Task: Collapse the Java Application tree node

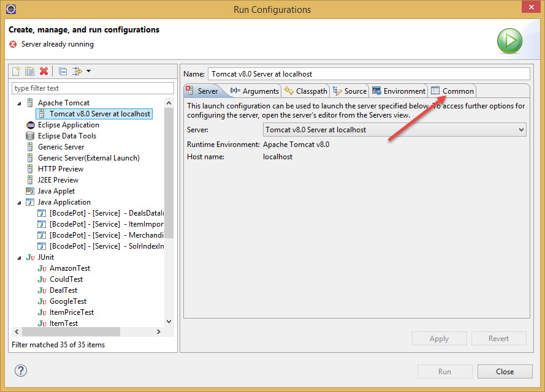Action: pyautogui.click(x=19, y=202)
